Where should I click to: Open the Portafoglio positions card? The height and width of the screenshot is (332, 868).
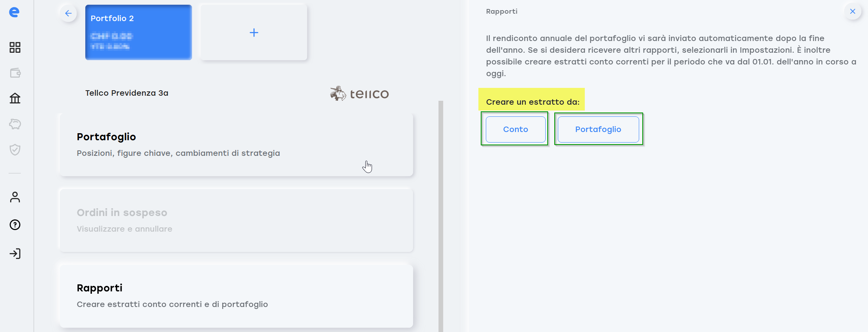coord(237,145)
